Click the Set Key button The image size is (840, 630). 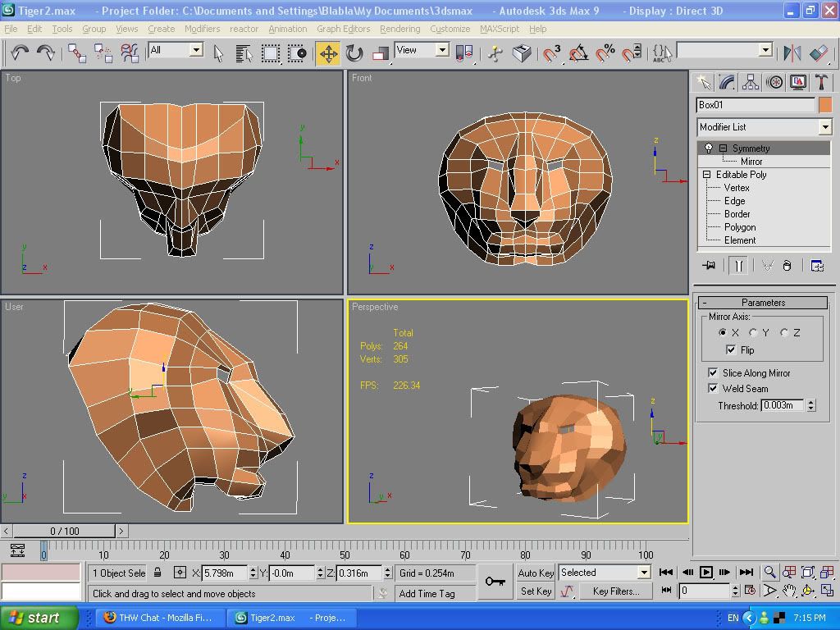pos(536,591)
